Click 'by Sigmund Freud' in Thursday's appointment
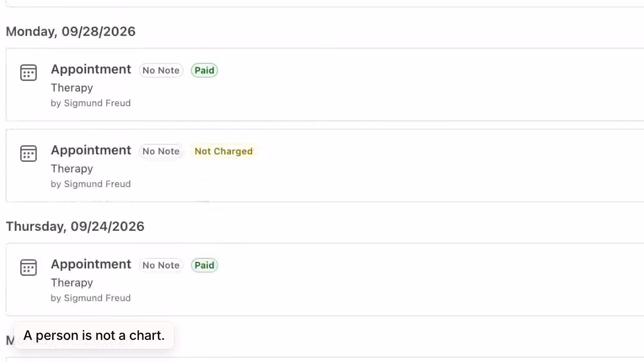The height and width of the screenshot is (362, 644). point(91,298)
